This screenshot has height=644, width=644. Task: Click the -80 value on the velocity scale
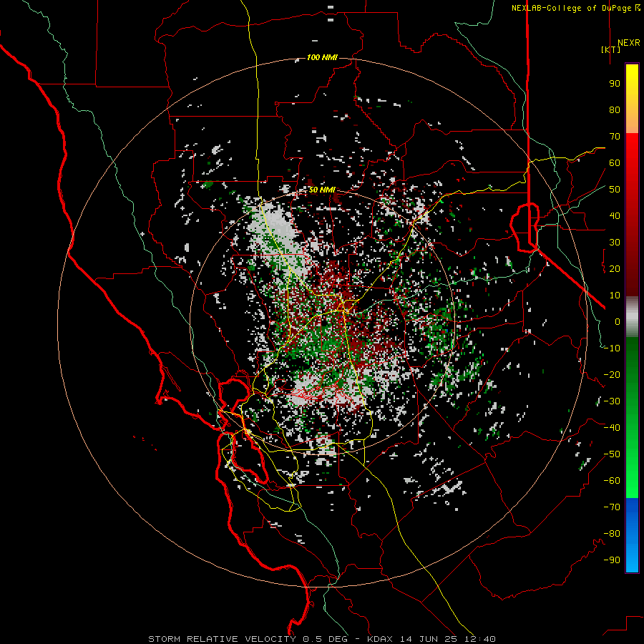click(612, 534)
